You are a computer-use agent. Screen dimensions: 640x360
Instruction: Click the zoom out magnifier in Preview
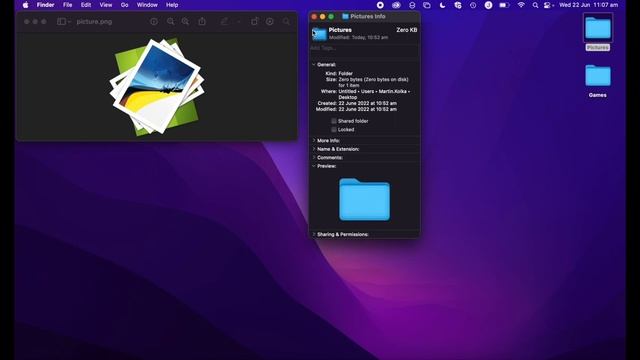[x=170, y=21]
